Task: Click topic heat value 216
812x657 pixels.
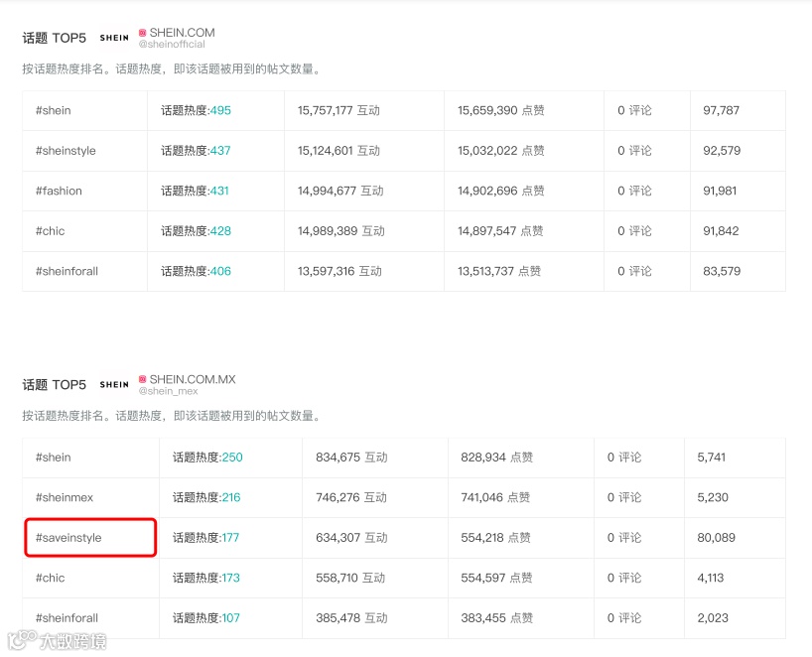Action: (x=231, y=497)
